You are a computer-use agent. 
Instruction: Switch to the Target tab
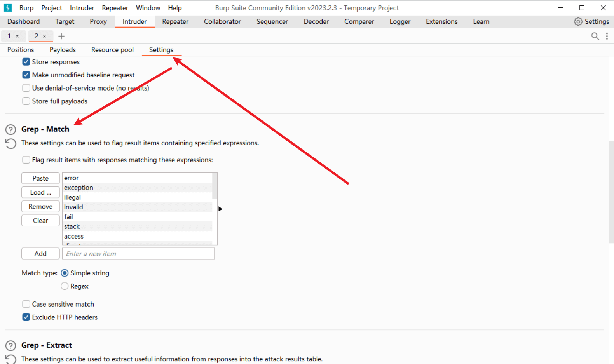click(x=65, y=22)
